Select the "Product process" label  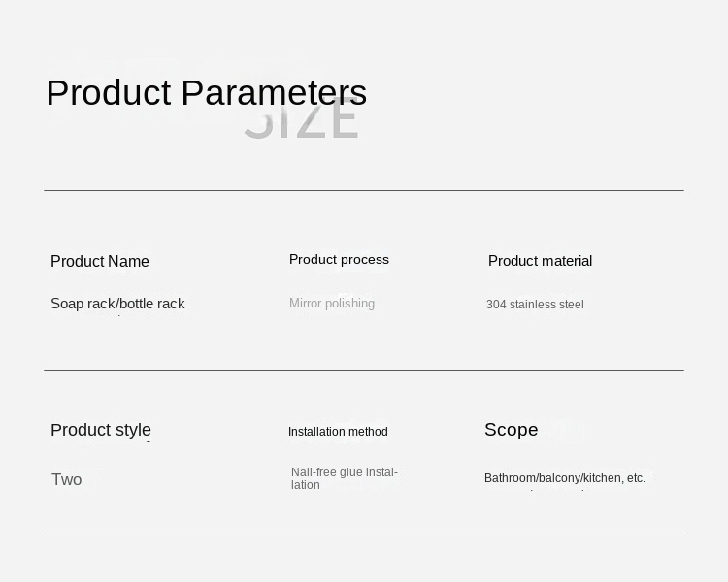(x=339, y=260)
